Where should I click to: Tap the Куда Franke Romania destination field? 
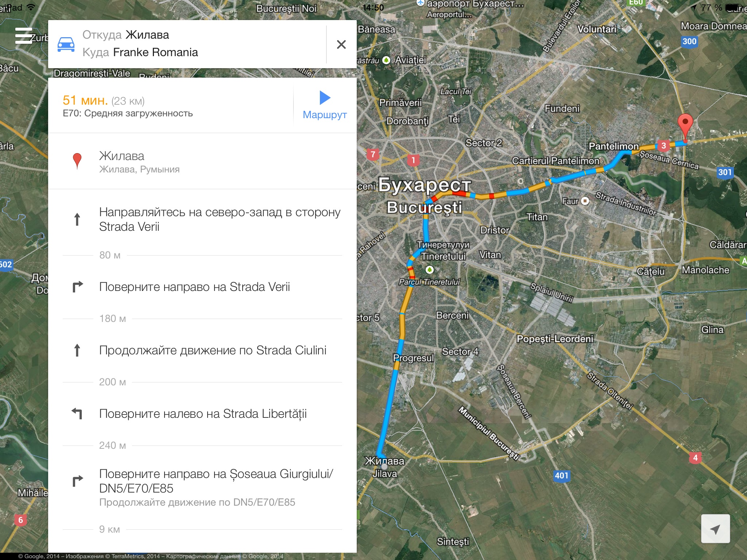(x=140, y=52)
